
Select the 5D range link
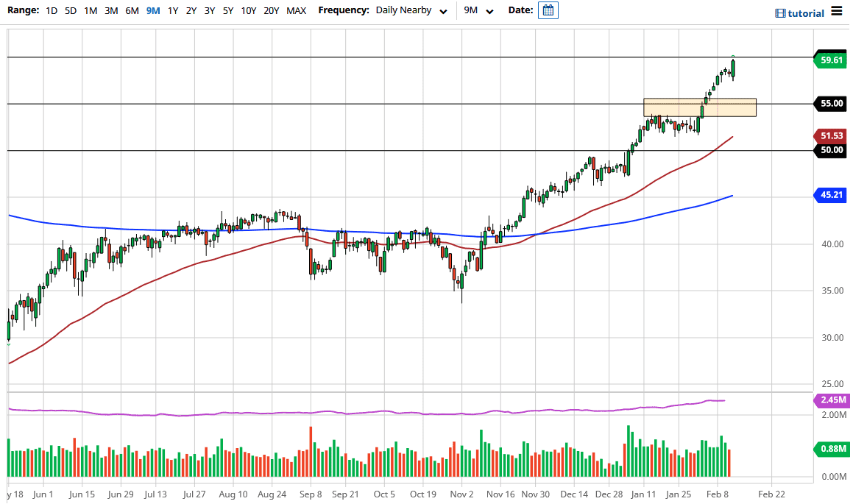coord(70,11)
